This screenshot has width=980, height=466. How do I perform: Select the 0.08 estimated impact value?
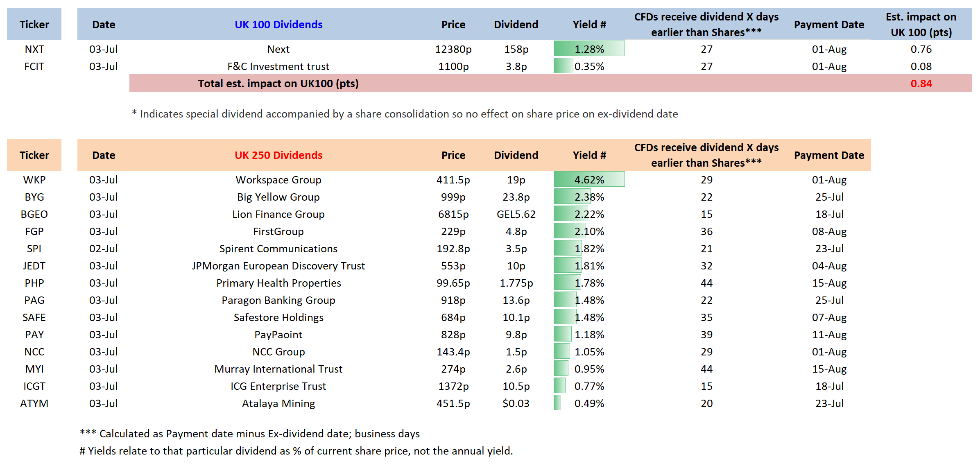pyautogui.click(x=921, y=66)
